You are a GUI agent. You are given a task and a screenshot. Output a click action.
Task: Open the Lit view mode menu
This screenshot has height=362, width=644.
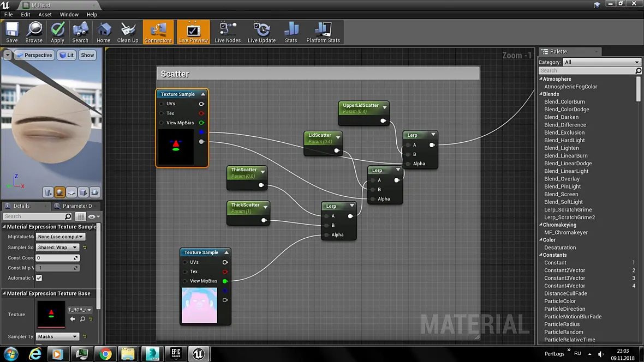coord(67,55)
